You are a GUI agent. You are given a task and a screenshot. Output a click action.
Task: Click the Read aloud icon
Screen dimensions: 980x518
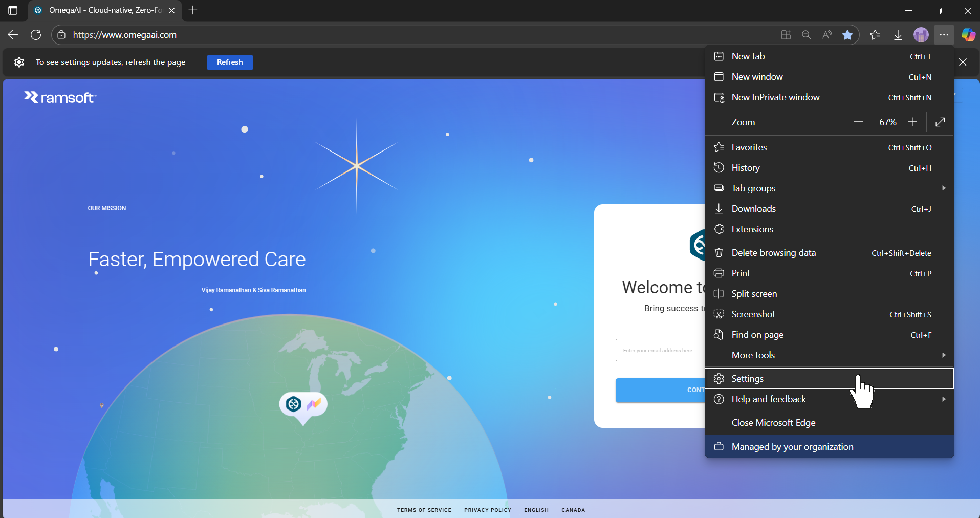[x=827, y=35]
